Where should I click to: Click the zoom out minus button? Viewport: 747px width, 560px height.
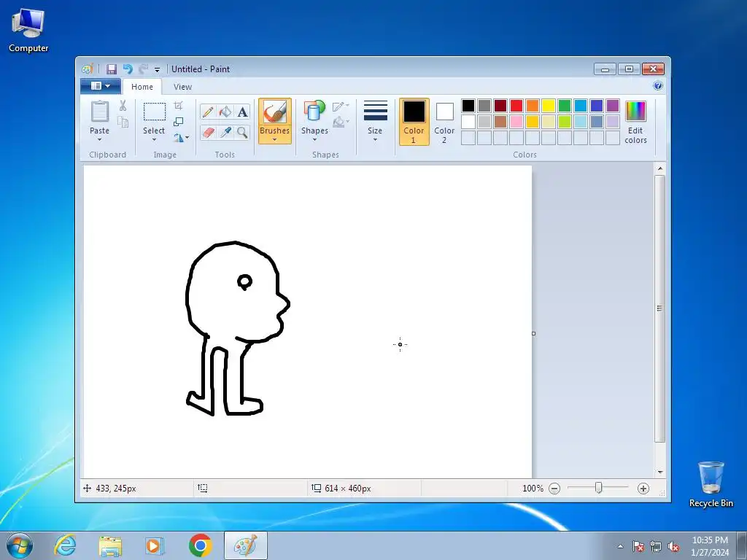[554, 489]
